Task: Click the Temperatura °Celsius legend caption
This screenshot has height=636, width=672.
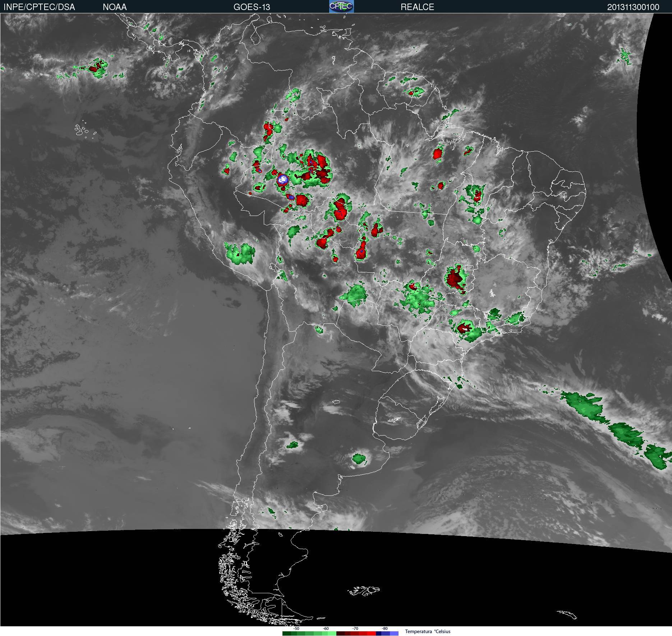Action: pos(428,631)
